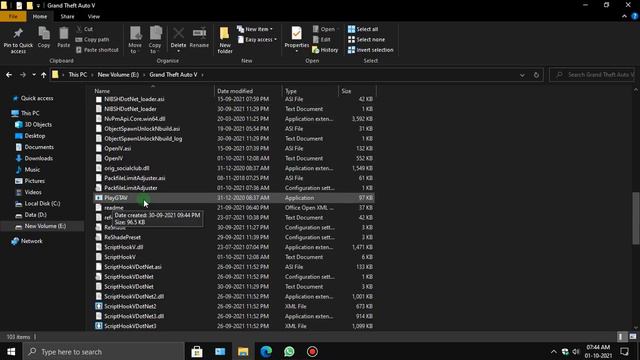This screenshot has width=640, height=360.
Task: Click Select none
Action: click(367, 40)
